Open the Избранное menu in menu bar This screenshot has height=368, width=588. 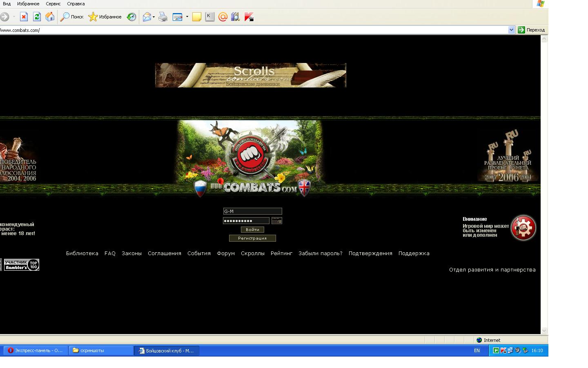click(28, 4)
